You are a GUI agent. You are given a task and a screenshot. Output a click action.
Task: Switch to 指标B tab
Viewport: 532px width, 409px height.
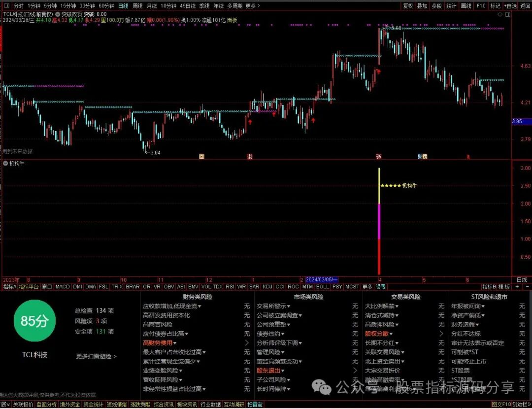pyautogui.click(x=489, y=287)
